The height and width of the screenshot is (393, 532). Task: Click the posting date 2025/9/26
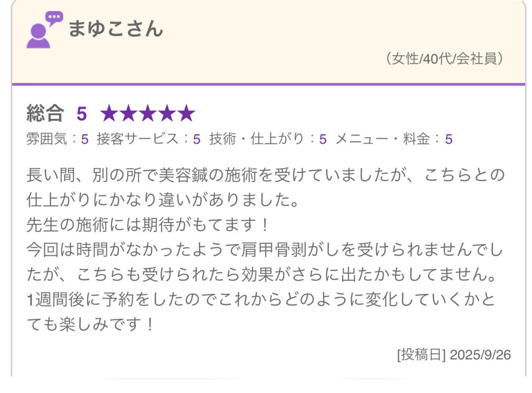pos(480,355)
